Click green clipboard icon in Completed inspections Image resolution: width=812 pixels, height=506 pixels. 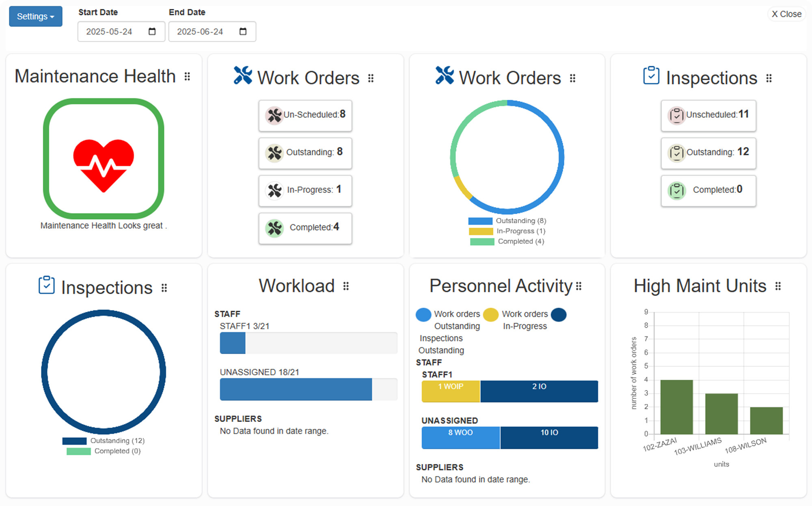click(676, 190)
